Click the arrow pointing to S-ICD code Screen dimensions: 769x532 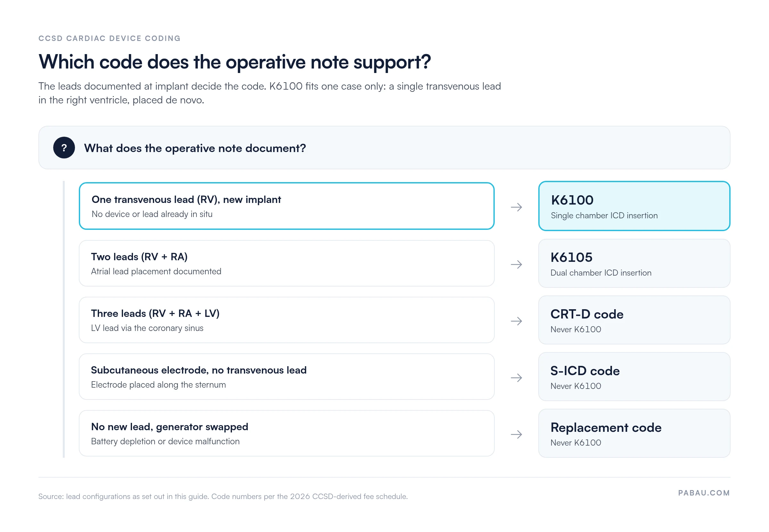(517, 378)
